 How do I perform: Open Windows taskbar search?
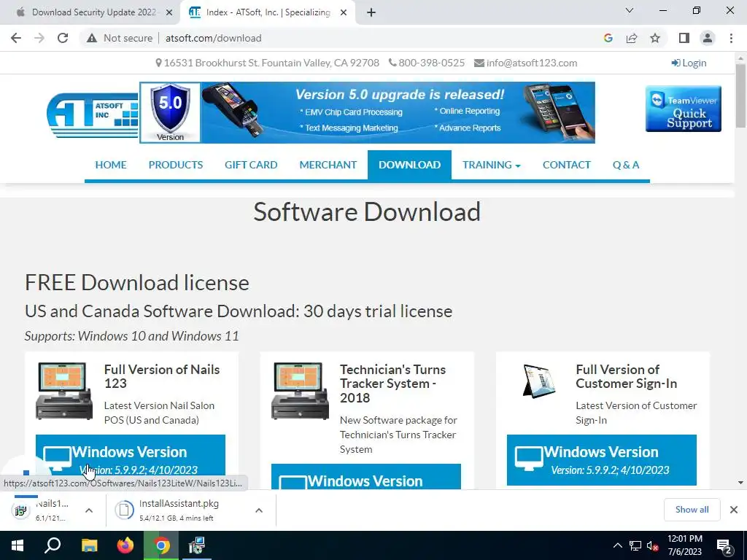pos(53,545)
